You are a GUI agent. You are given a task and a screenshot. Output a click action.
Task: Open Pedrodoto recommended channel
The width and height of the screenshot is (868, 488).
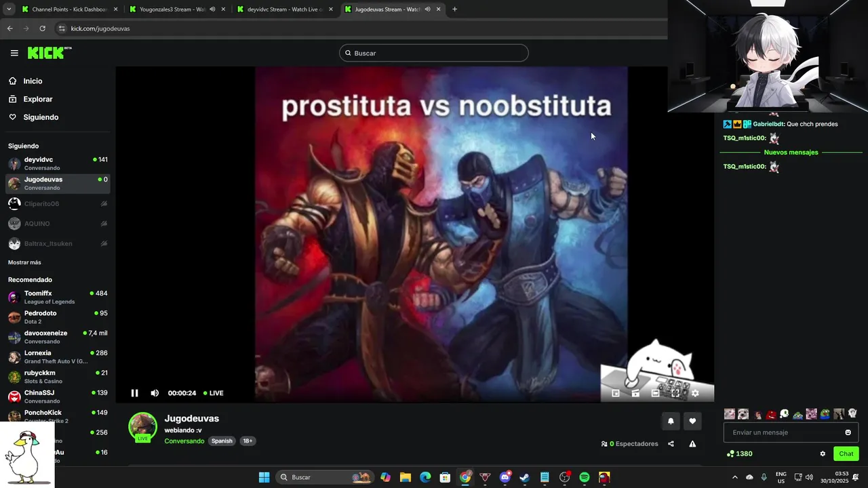(58, 317)
